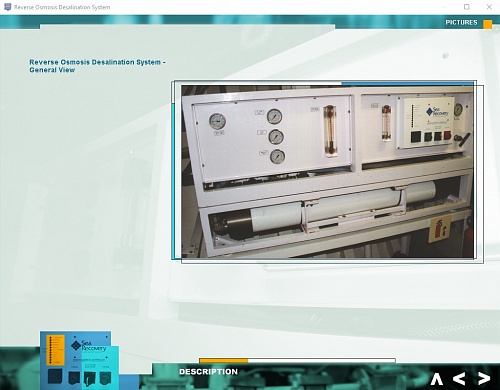500x390 pixels.
Task: Minimize the application window
Action: pyautogui.click(x=445, y=7)
